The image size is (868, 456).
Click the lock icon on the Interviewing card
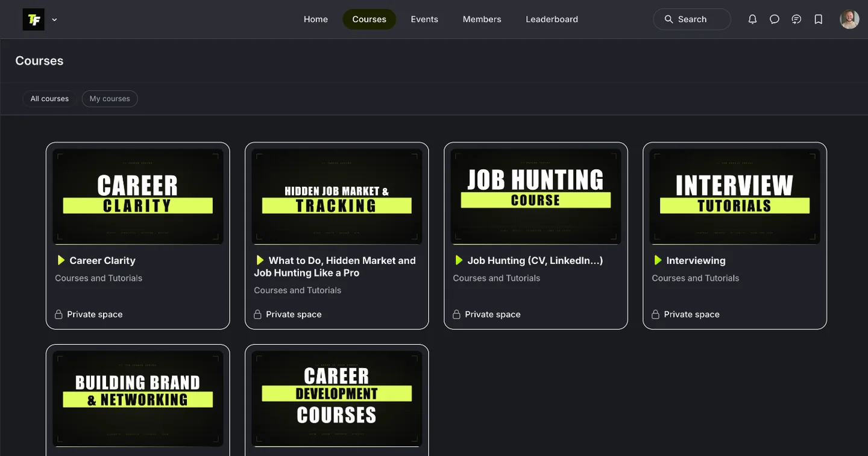[x=655, y=314]
